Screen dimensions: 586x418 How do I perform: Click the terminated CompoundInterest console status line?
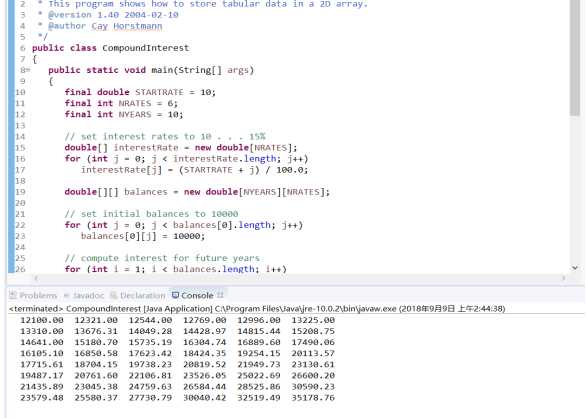pos(257,309)
